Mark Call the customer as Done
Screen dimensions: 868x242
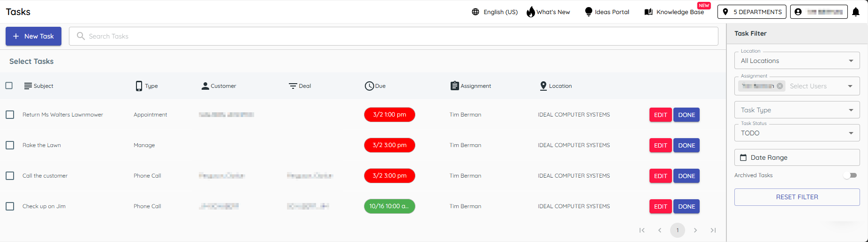(687, 176)
